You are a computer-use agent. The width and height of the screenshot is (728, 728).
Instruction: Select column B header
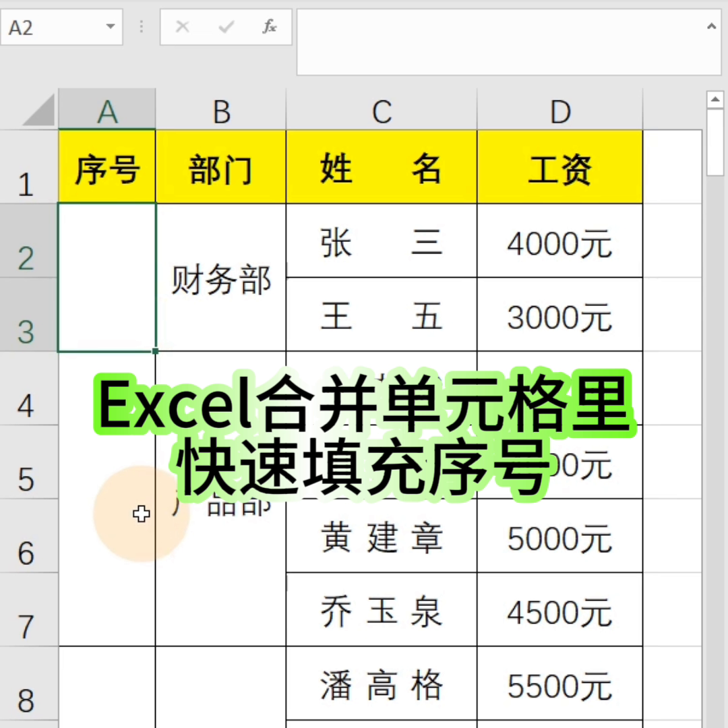point(221,109)
